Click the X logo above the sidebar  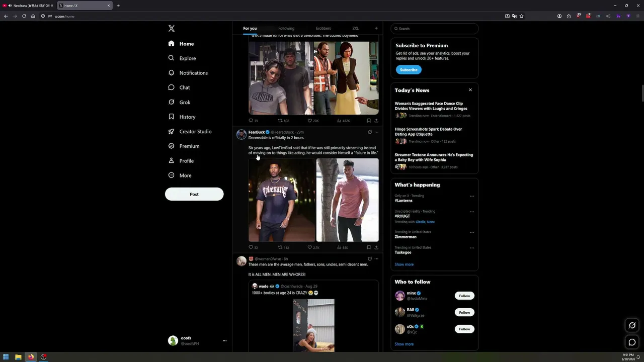[172, 29]
